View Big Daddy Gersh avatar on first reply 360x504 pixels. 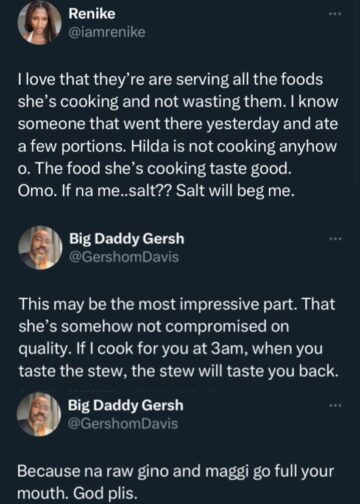[x=40, y=248]
